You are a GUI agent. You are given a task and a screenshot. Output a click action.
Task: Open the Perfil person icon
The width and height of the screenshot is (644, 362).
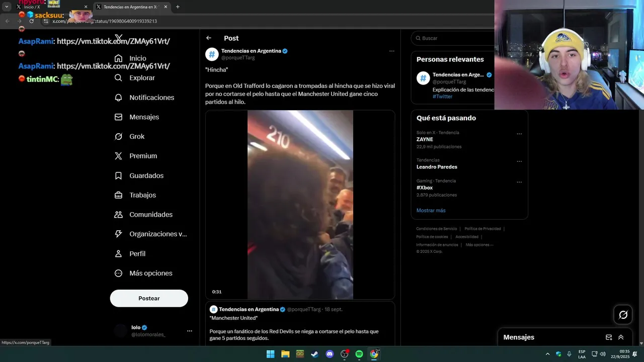click(118, 253)
